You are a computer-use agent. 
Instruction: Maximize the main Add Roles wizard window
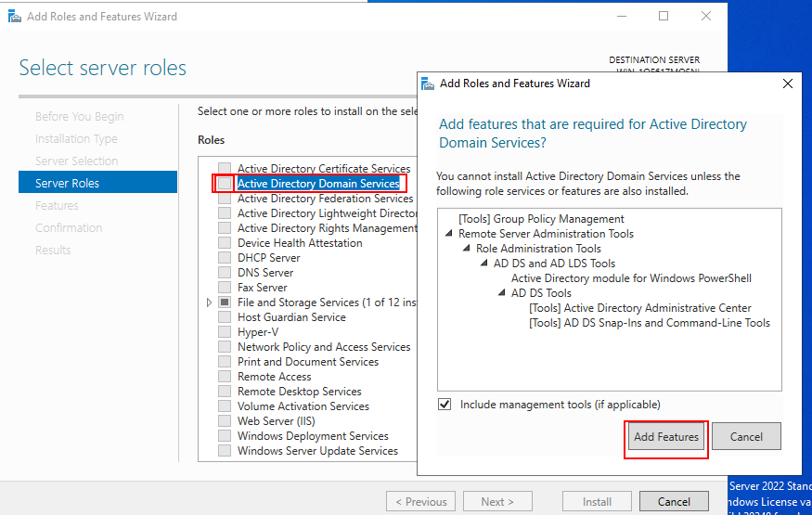(x=664, y=16)
